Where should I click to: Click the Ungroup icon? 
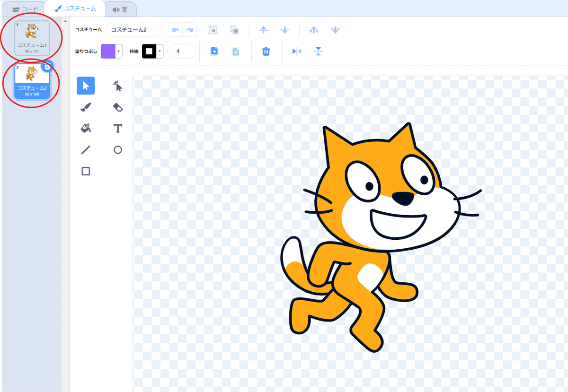(234, 30)
